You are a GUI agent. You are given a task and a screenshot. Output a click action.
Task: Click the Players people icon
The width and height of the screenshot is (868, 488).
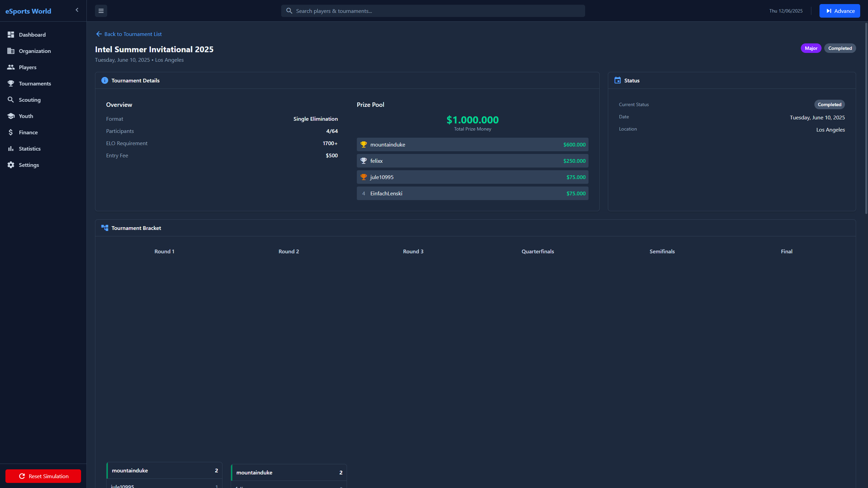(11, 67)
